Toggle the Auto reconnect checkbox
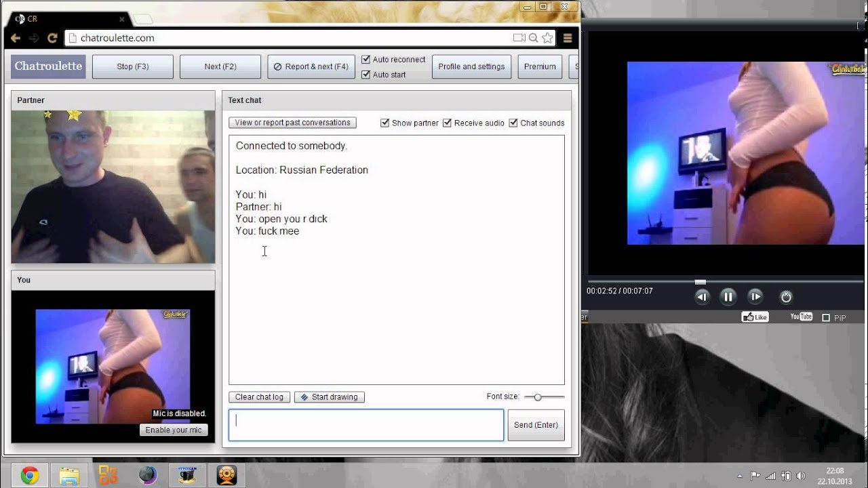Image resolution: width=868 pixels, height=488 pixels. [366, 60]
